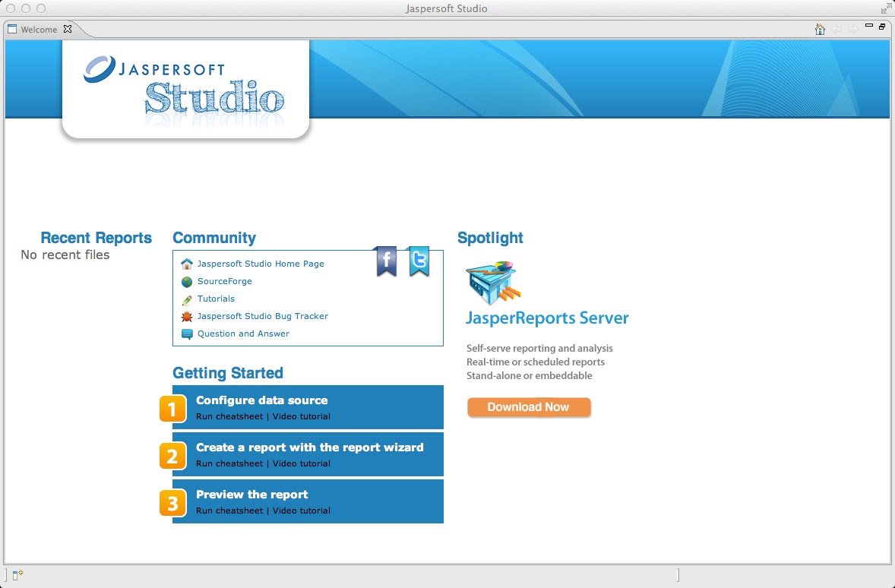Click "Stand-alone or embeddable" text
This screenshot has height=588, width=895.
tap(529, 375)
